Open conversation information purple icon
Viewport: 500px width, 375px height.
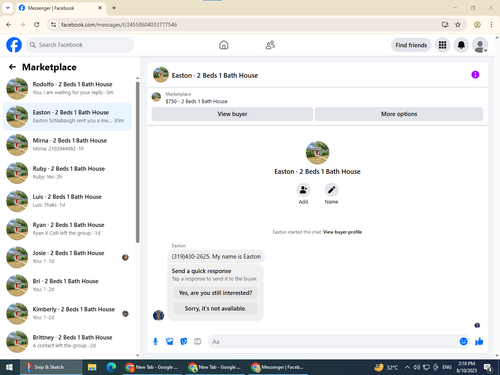(x=475, y=75)
